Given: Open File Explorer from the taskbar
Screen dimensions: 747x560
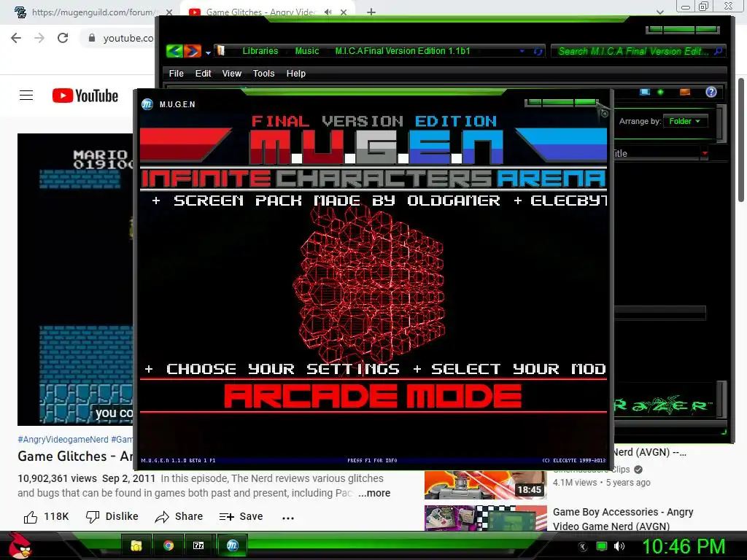Looking at the screenshot, I should point(136,545).
